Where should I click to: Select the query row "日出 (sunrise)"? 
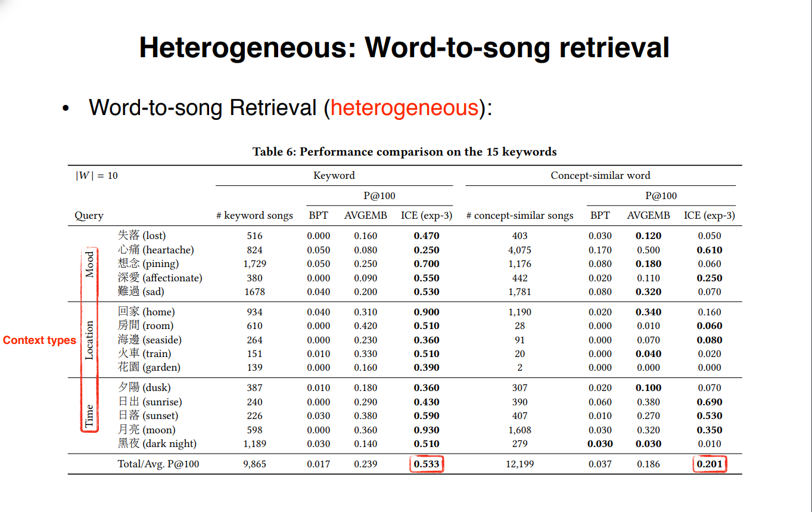(x=150, y=402)
